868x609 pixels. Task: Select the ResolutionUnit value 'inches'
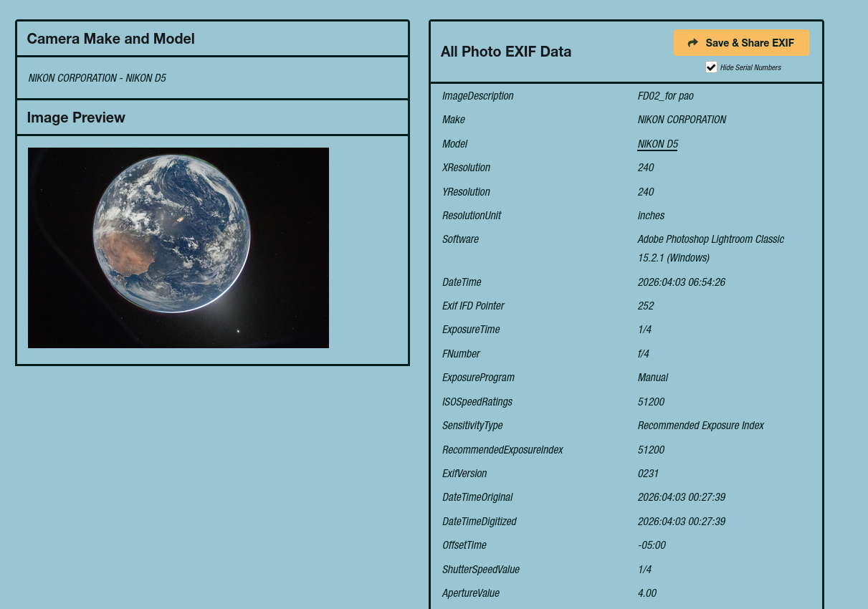pos(651,216)
